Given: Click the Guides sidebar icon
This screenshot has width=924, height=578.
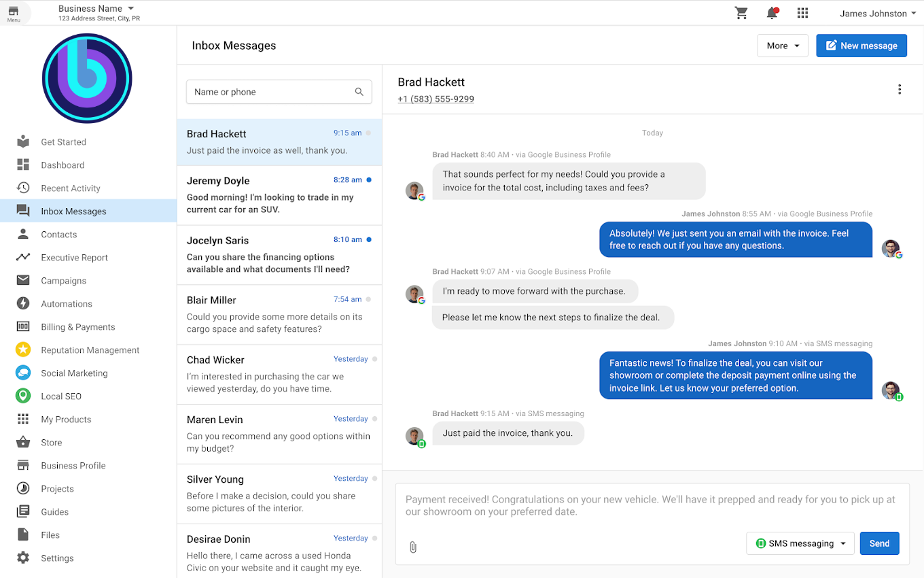Looking at the screenshot, I should (23, 512).
